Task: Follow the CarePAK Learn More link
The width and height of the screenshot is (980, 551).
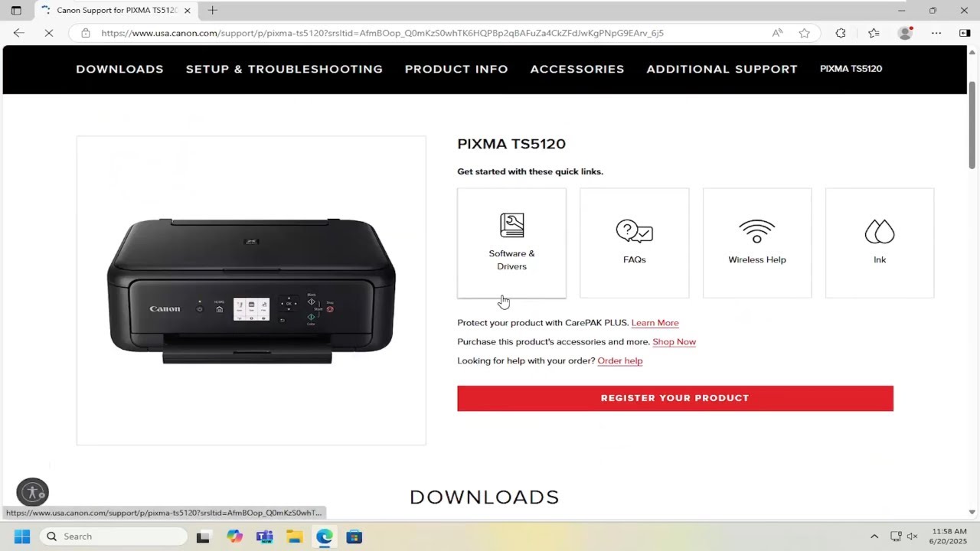Action: (x=655, y=323)
